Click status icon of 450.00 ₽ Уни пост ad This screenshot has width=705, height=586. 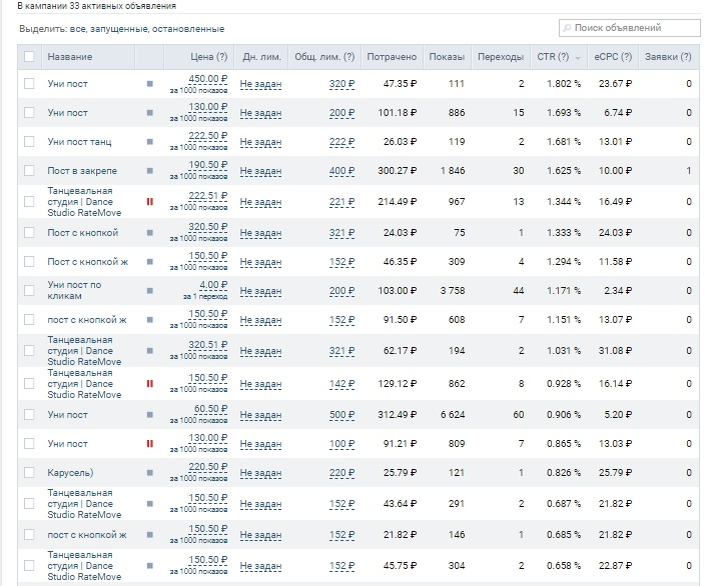[150, 84]
